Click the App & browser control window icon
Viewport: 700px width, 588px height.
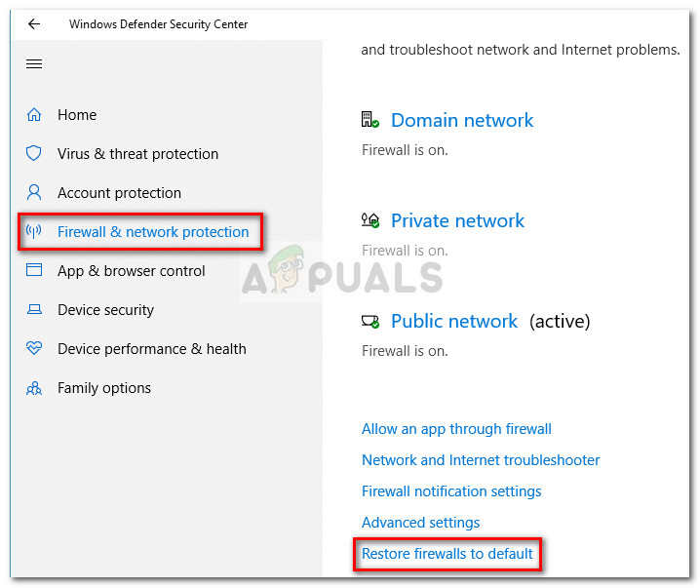34,271
